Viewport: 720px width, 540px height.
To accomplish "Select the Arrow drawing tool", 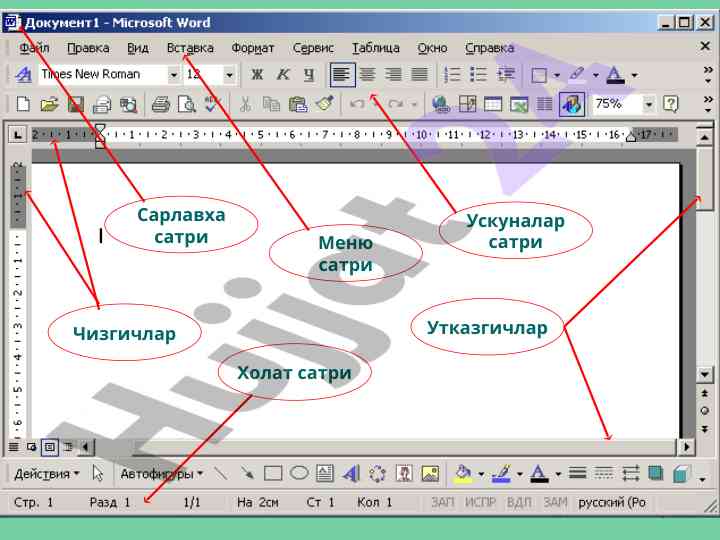I will click(247, 473).
